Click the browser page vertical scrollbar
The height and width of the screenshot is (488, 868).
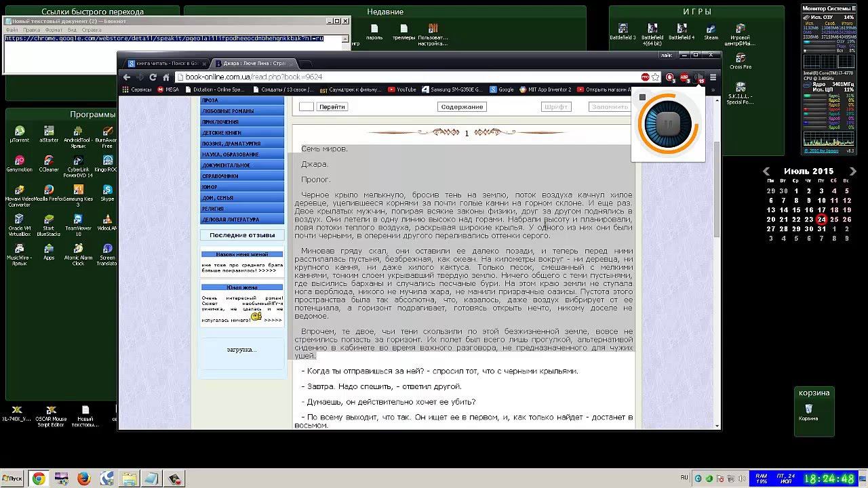pos(717,189)
